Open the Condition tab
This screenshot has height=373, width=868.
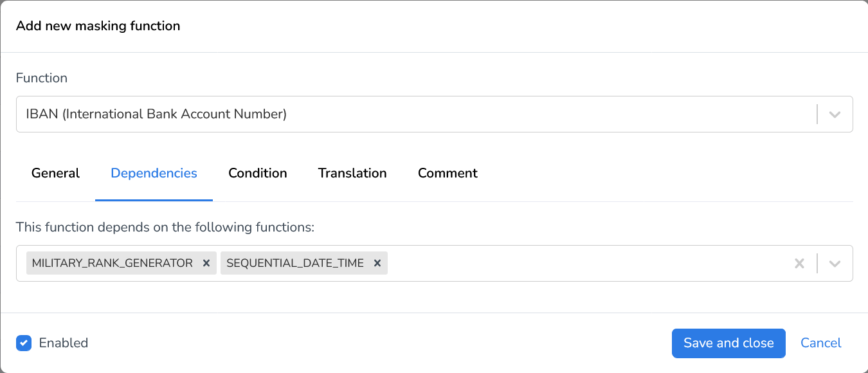(x=257, y=173)
